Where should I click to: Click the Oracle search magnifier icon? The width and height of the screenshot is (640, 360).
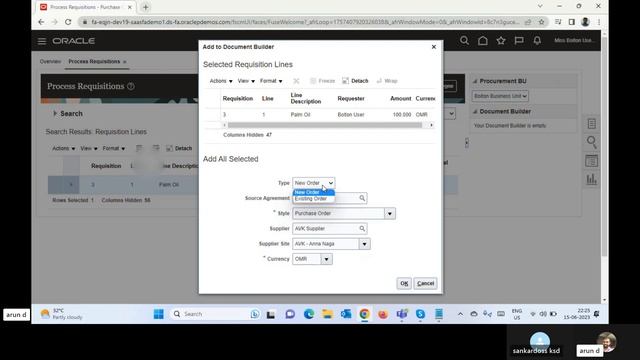point(464,40)
